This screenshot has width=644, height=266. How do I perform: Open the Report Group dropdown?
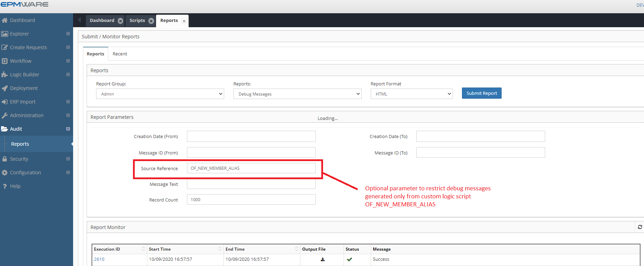pyautogui.click(x=160, y=94)
